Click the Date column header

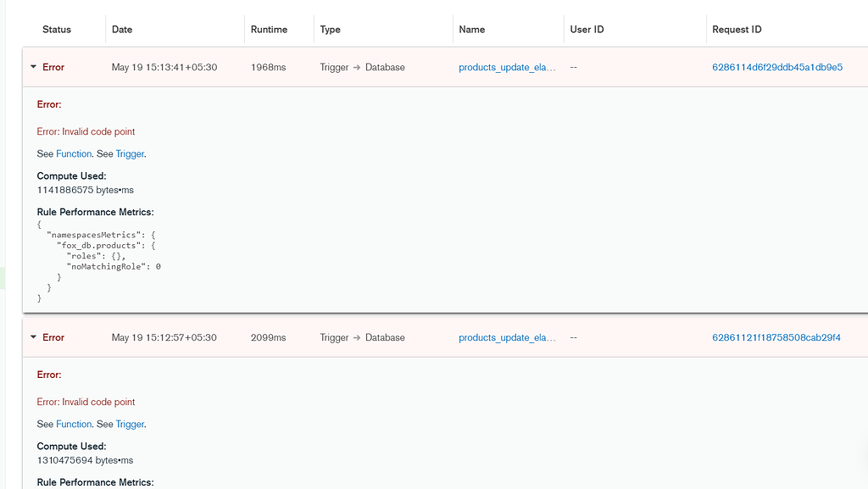[122, 30]
